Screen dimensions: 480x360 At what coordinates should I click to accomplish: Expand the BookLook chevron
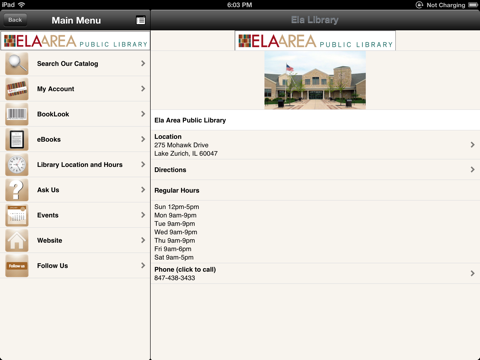[x=143, y=114]
